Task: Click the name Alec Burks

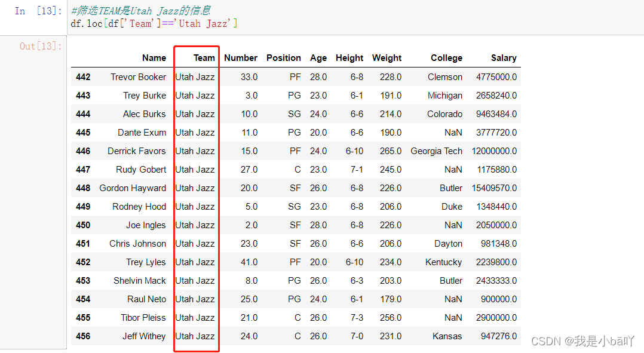Action: [144, 113]
